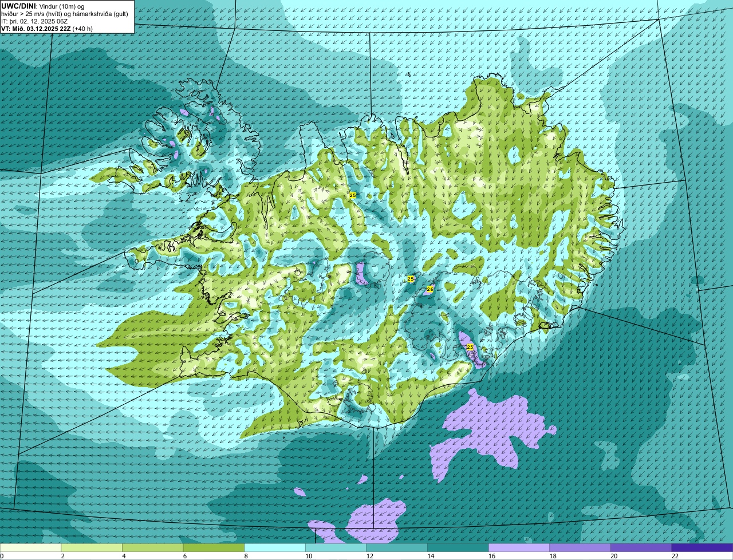Click the legend scale label '12'

pos(369,556)
